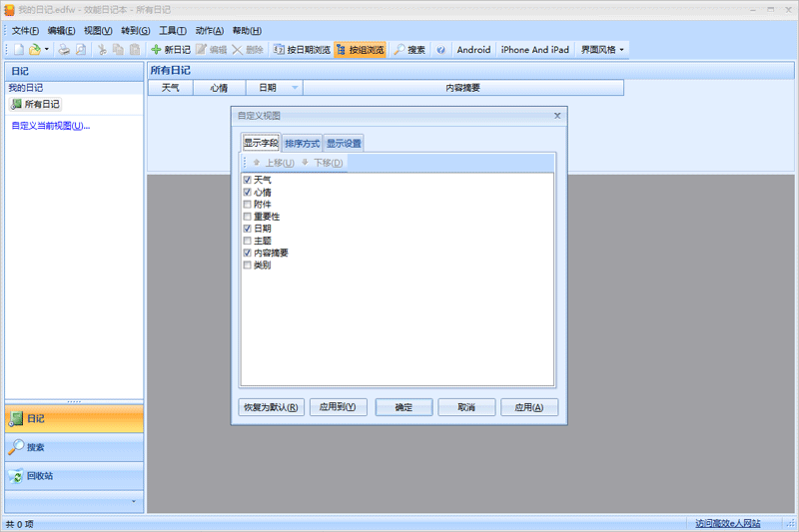Expand the open file dropdown arrow
The width and height of the screenshot is (799, 532).
pyautogui.click(x=47, y=49)
